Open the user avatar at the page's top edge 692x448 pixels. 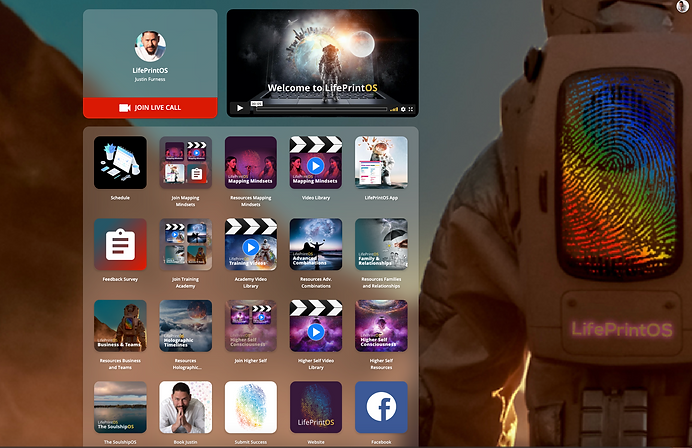pos(682,6)
